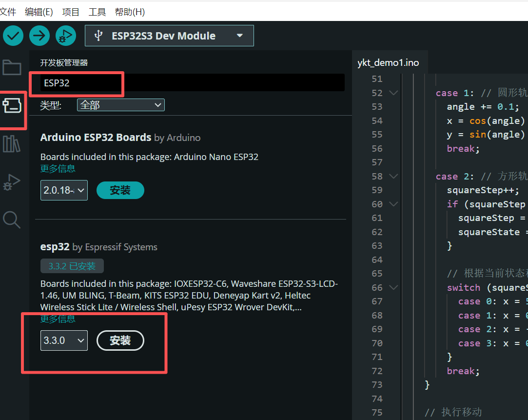Click the '// 执行移动' comment on line 75
The height and width of the screenshot is (420, 528).
point(453,412)
